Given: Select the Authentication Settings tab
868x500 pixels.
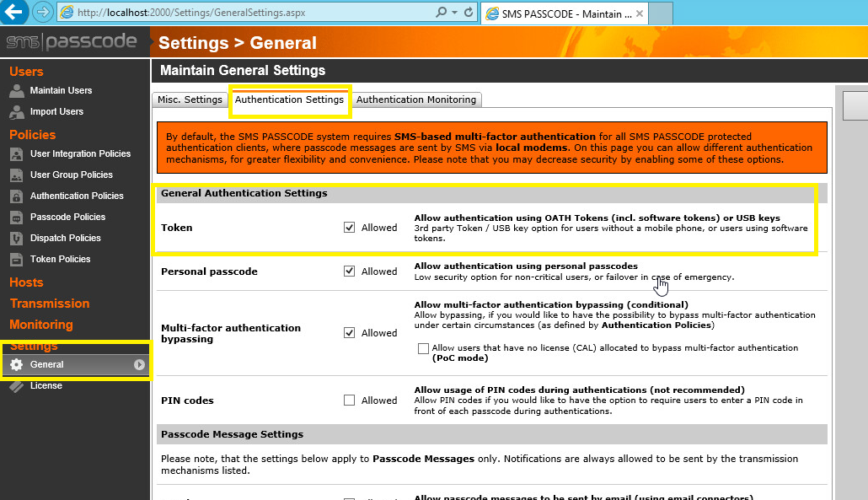Looking at the screenshot, I should pyautogui.click(x=289, y=99).
